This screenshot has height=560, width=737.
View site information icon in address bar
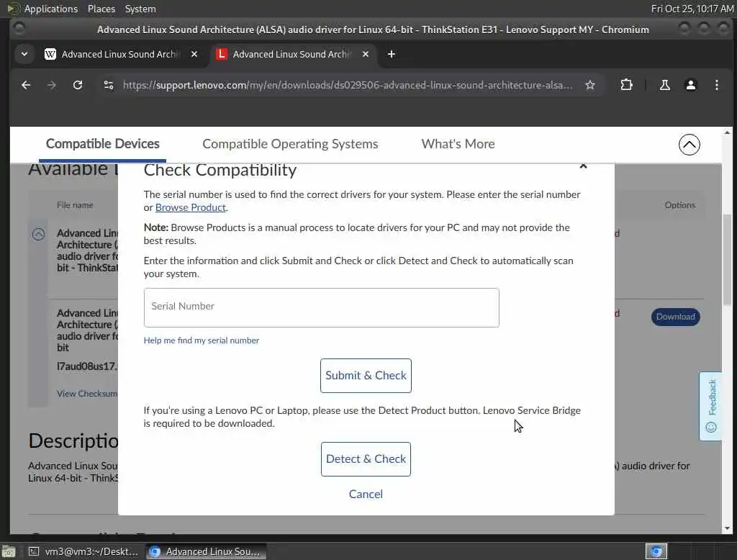pos(109,85)
